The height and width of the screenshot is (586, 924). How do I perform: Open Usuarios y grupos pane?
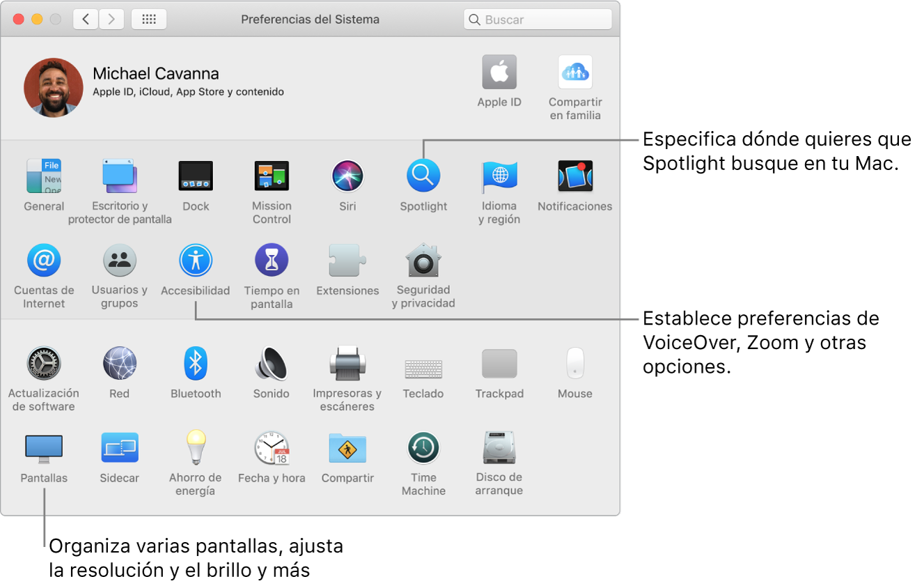point(120,261)
